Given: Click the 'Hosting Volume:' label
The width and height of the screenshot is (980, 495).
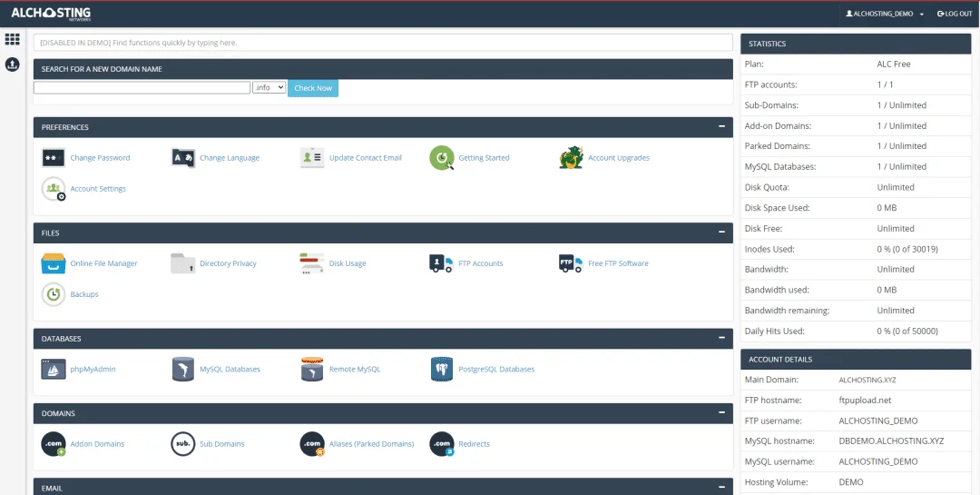Looking at the screenshot, I should pyautogui.click(x=776, y=482).
